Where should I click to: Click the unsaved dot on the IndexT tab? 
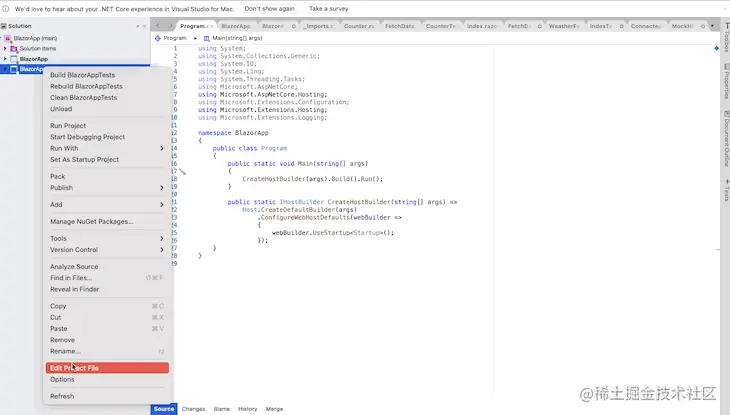622,27
